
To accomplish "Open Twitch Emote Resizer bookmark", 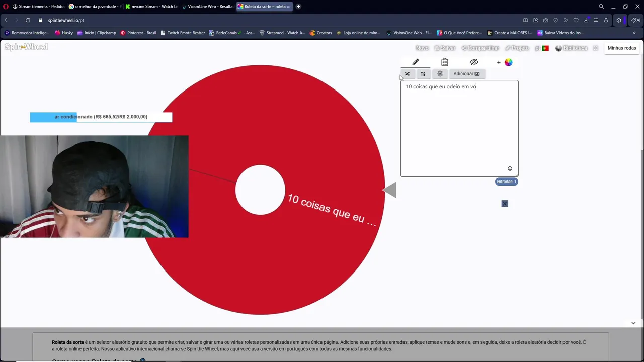I will click(183, 33).
